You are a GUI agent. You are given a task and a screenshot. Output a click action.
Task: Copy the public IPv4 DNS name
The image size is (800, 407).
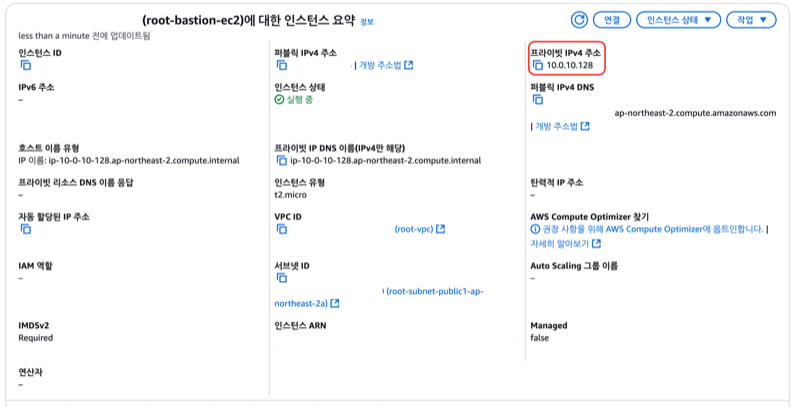tap(538, 99)
